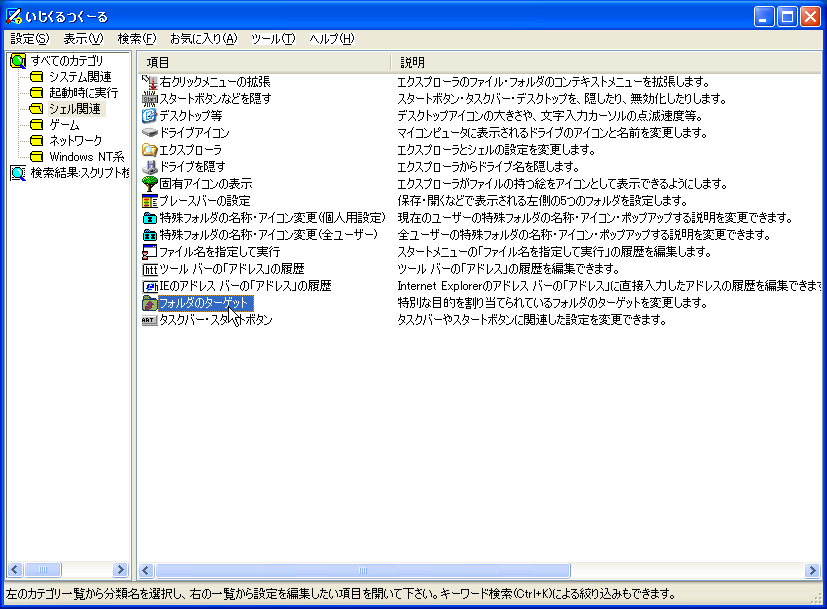Click the すべてのカテゴリ magnifier icon

18,61
